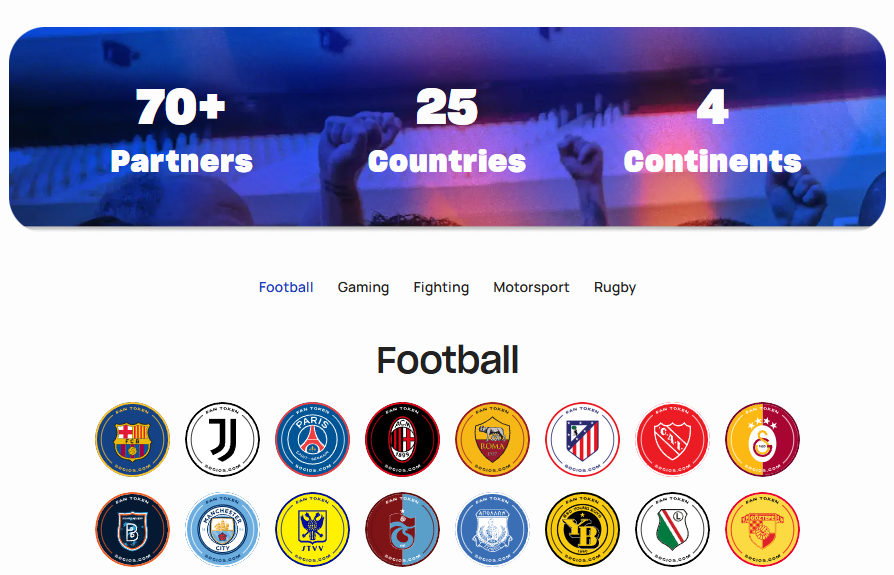Viewport: 894px width, 575px height.
Task: Switch to the Fighting tab
Action: (441, 287)
